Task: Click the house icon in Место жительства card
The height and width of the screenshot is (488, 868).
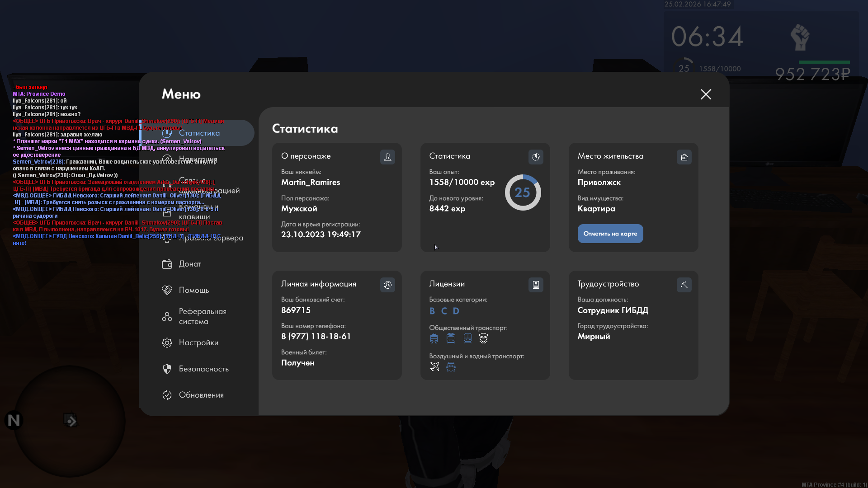Action: (684, 157)
